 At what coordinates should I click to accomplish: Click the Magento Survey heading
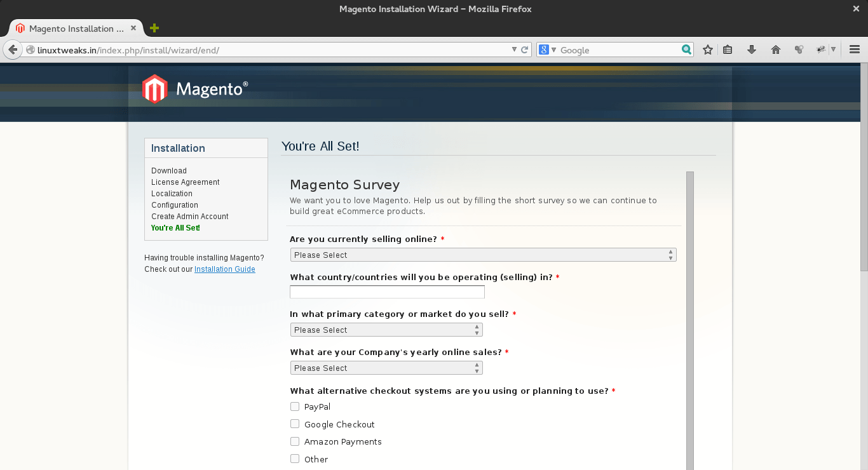point(345,185)
